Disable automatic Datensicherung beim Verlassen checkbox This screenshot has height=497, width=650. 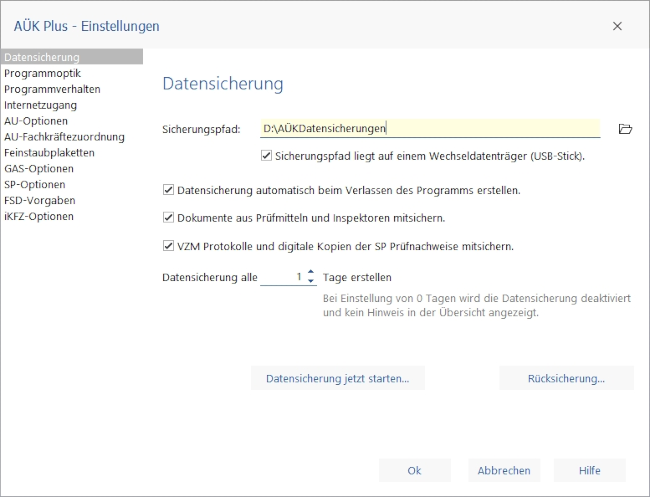168,189
